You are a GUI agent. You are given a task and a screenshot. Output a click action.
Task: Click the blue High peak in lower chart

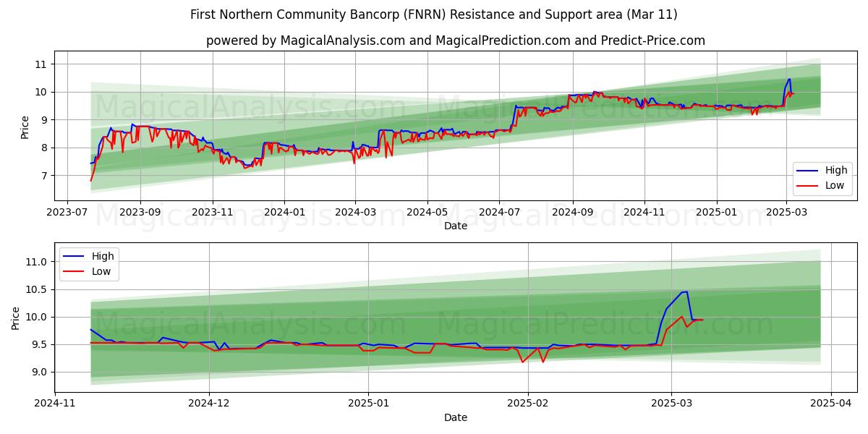686,292
